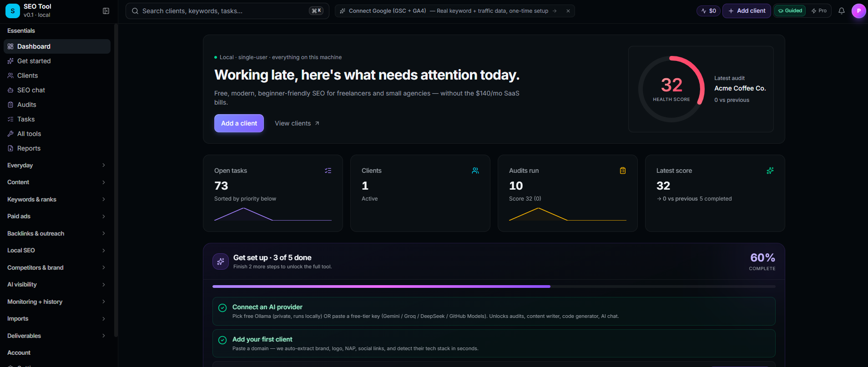Image resolution: width=868 pixels, height=367 pixels.
Task: Click the SEO Tool logo icon
Action: [x=13, y=11]
